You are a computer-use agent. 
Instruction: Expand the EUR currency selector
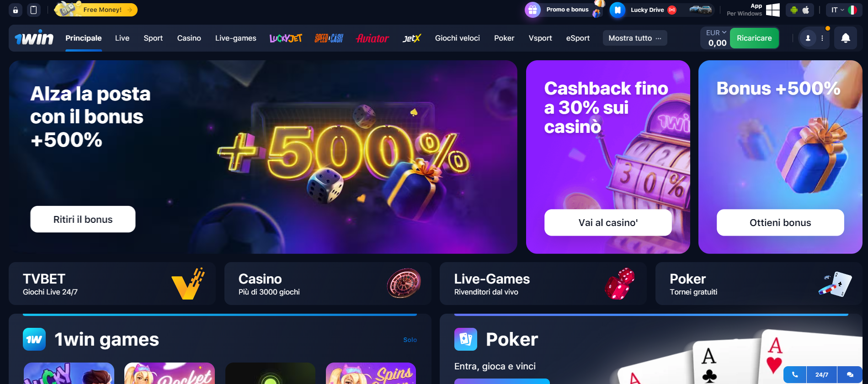(716, 33)
